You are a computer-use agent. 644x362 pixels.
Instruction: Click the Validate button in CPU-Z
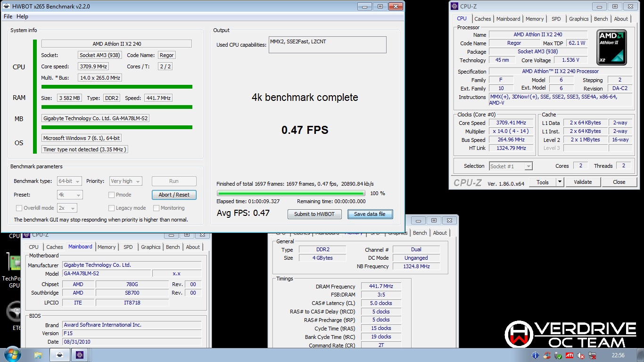(x=583, y=182)
